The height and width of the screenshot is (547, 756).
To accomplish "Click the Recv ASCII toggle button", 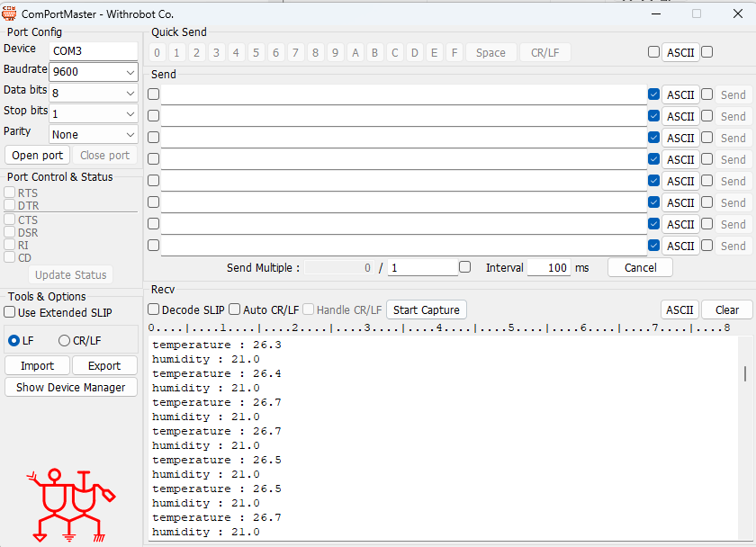I will 679,309.
